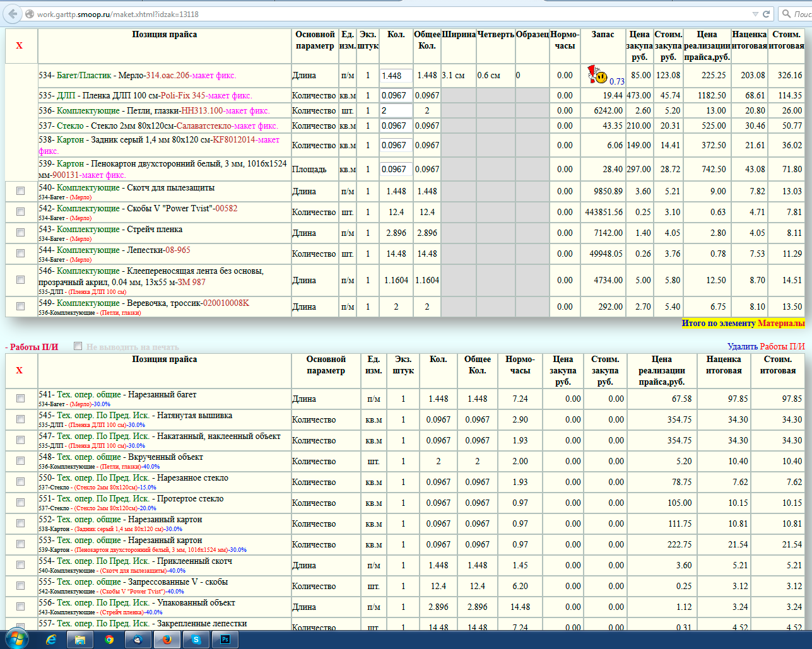Image resolution: width=812 pixels, height=649 pixels.
Task: Open Photoshop from the taskbar
Action: tap(225, 639)
